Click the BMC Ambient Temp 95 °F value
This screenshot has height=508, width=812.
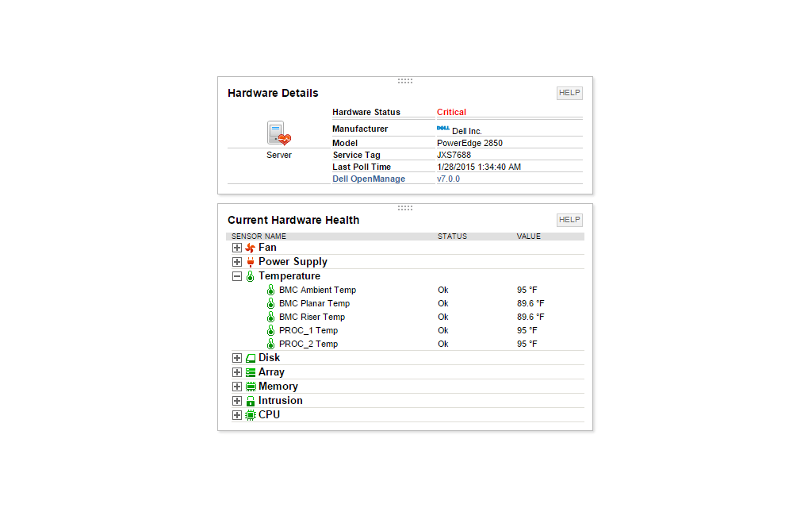527,290
